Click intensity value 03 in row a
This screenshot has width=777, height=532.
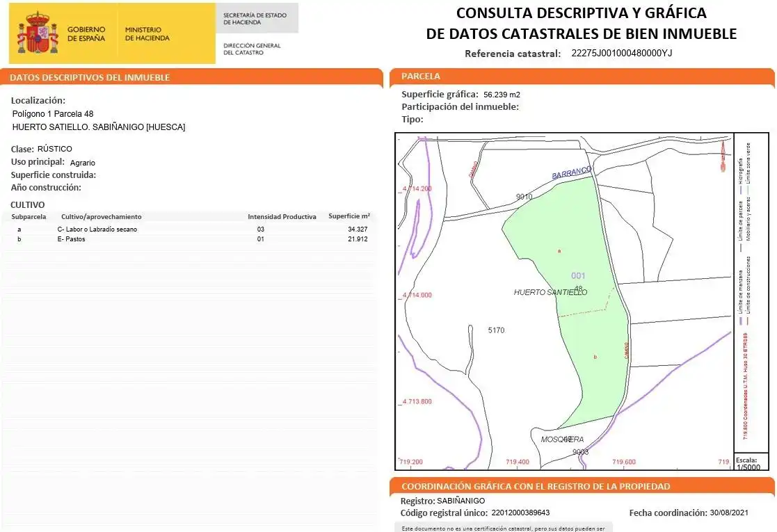tap(261, 229)
